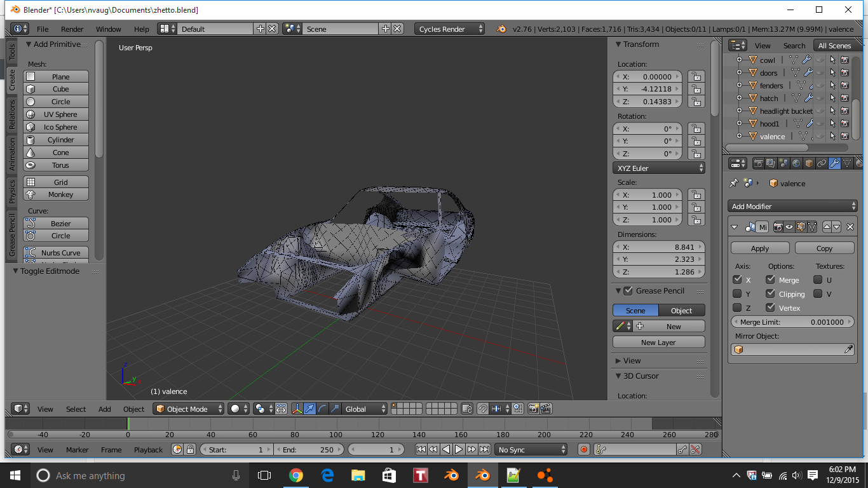Toggle the Clipping option checkbox

pyautogui.click(x=771, y=294)
